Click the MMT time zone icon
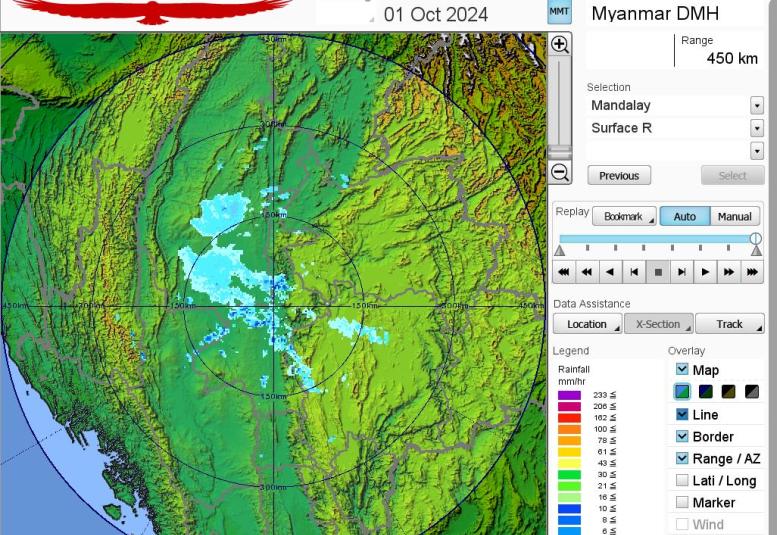Screen dimensions: 780x535 560,12
